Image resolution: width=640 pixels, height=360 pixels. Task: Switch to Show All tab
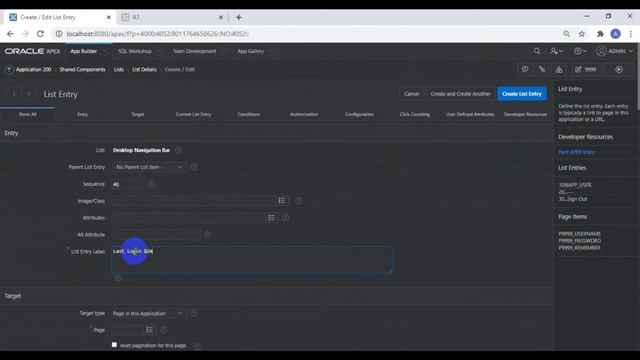[x=27, y=114]
